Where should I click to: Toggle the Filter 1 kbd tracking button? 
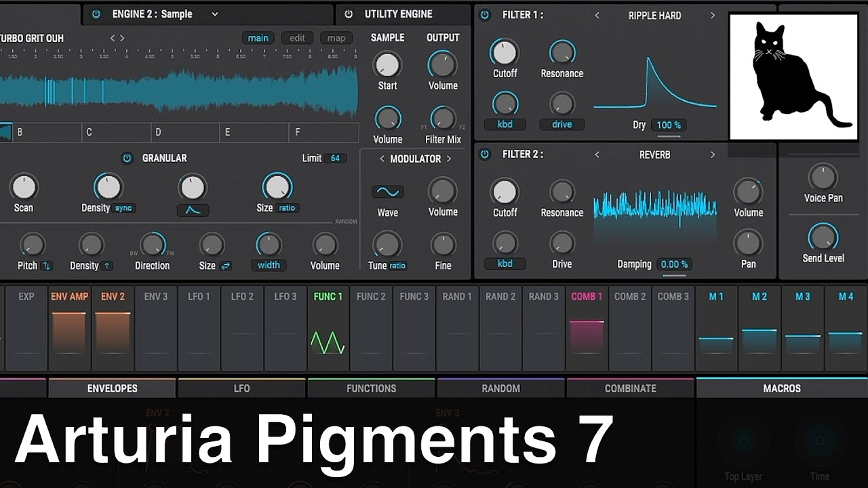point(505,125)
